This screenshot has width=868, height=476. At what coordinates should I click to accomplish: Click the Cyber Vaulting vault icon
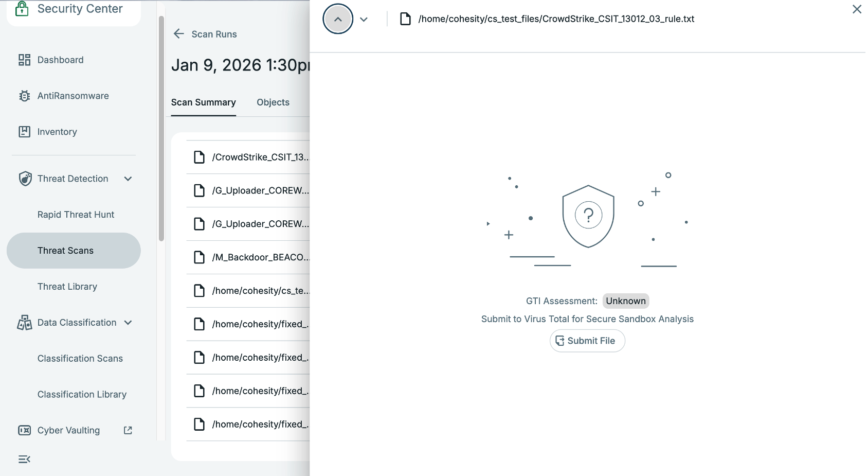(24, 430)
